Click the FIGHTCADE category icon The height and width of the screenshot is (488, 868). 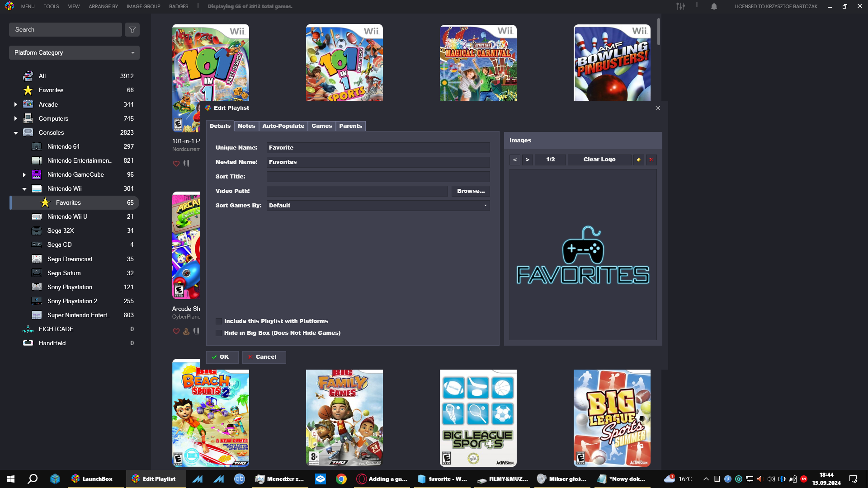[x=28, y=329]
